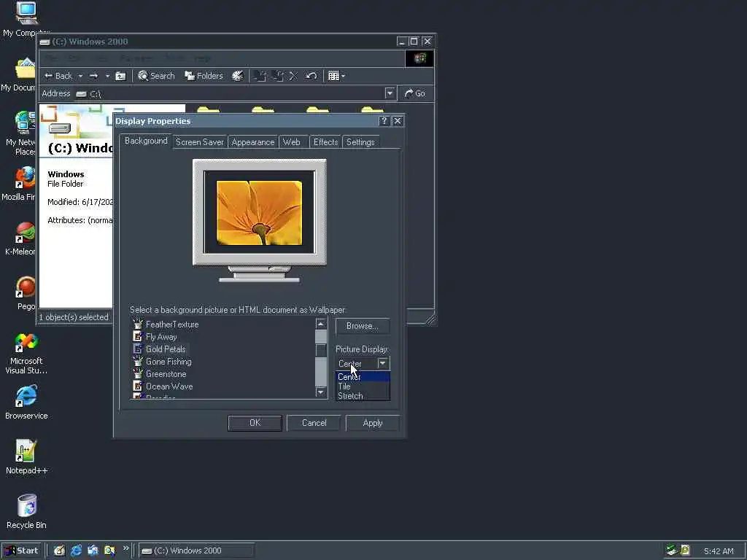Viewport: 747px width, 560px height.
Task: Switch to the Screen Saver tab
Action: click(x=199, y=142)
